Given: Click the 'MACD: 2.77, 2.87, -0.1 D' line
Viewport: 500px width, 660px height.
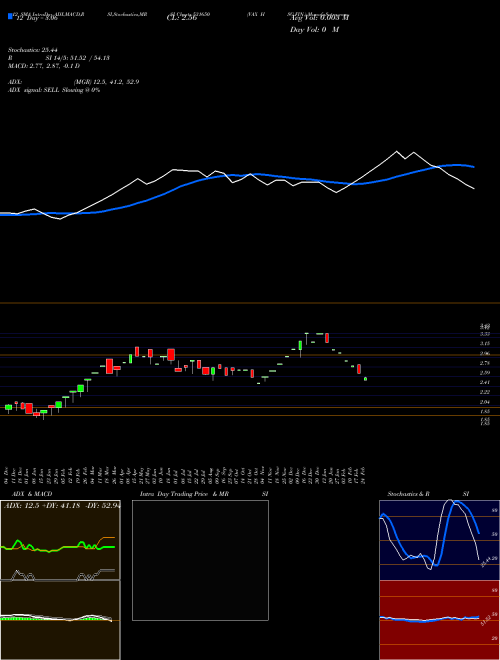Looking at the screenshot, I should click(x=44, y=66).
